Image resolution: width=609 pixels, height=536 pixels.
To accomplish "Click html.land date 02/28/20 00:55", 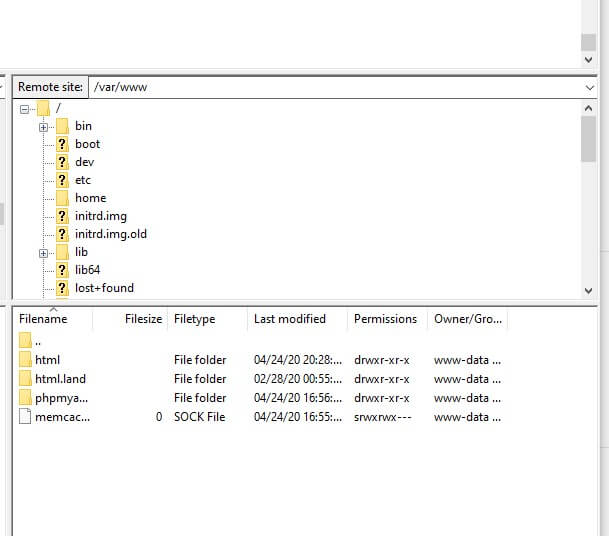I will [298, 379].
